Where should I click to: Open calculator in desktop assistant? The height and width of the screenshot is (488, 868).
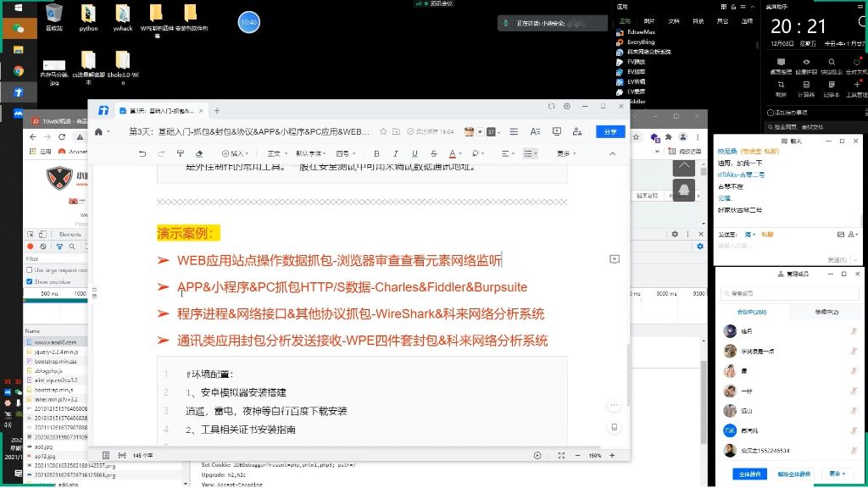[806, 88]
